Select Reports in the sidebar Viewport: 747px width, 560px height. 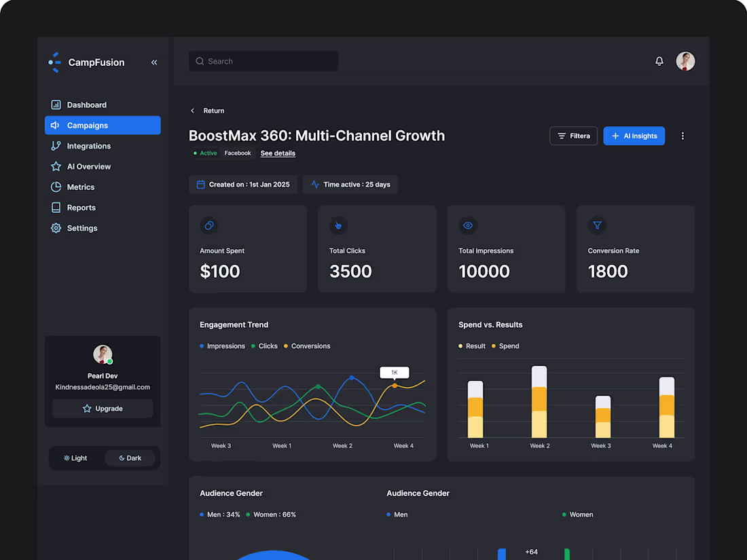81,207
